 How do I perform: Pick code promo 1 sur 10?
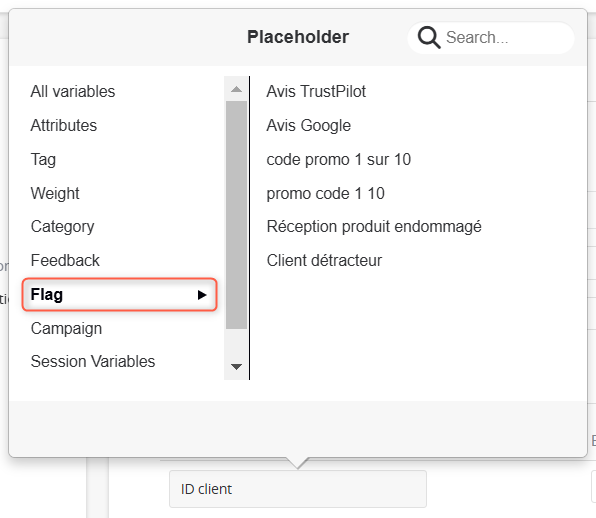click(x=339, y=160)
